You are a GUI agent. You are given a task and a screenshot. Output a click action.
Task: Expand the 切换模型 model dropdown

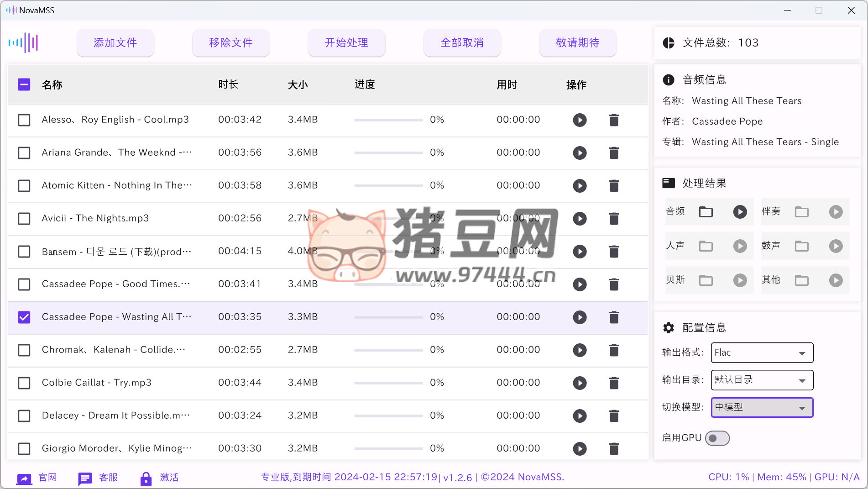click(x=762, y=408)
